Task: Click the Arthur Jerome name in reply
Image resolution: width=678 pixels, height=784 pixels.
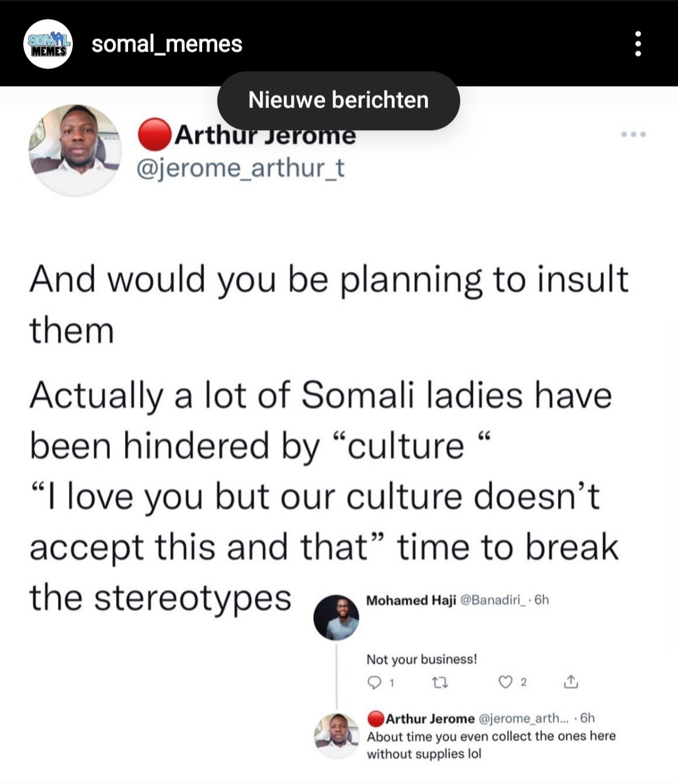Action: tap(430, 719)
